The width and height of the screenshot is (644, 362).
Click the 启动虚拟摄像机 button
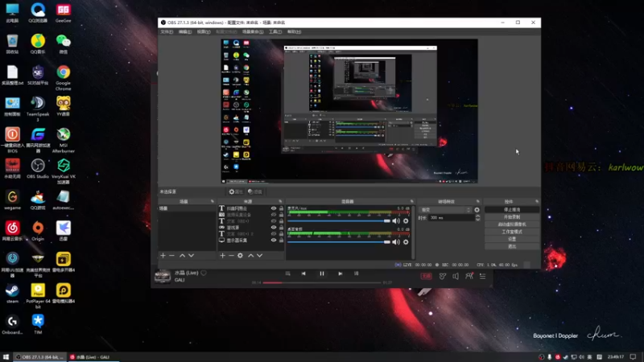pyautogui.click(x=512, y=224)
